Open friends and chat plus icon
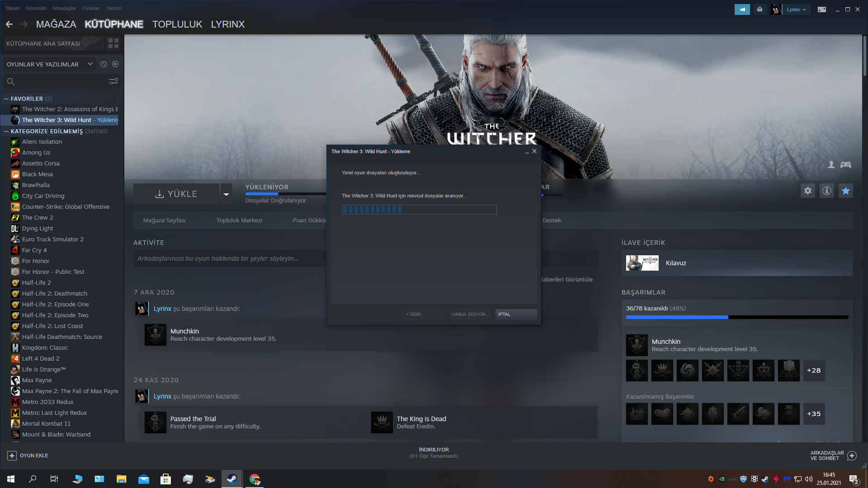This screenshot has width=868, height=488. point(852,455)
